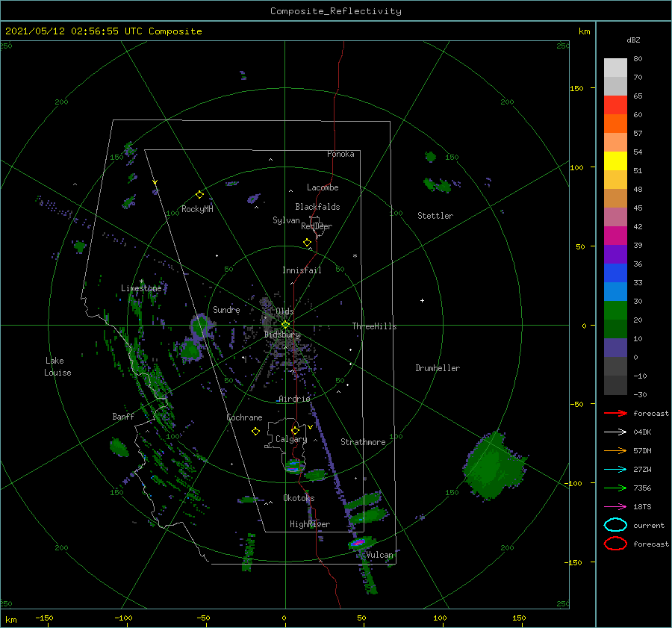Click the Okotoks label
672x628 pixels.
click(x=299, y=497)
